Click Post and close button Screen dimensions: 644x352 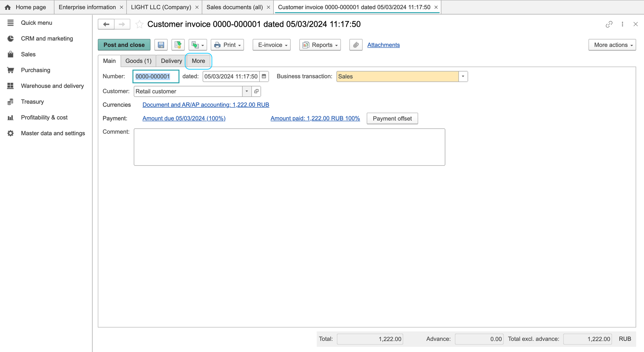[124, 45]
